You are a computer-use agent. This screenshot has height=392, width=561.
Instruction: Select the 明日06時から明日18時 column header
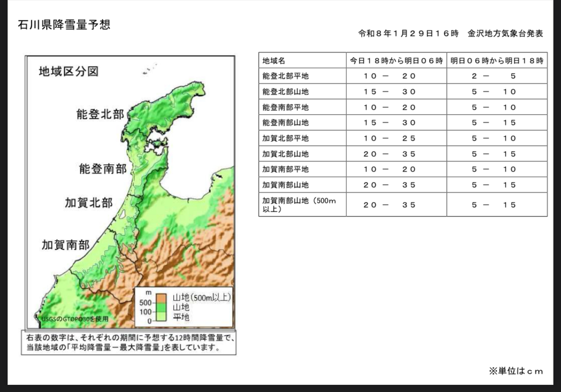(x=497, y=60)
